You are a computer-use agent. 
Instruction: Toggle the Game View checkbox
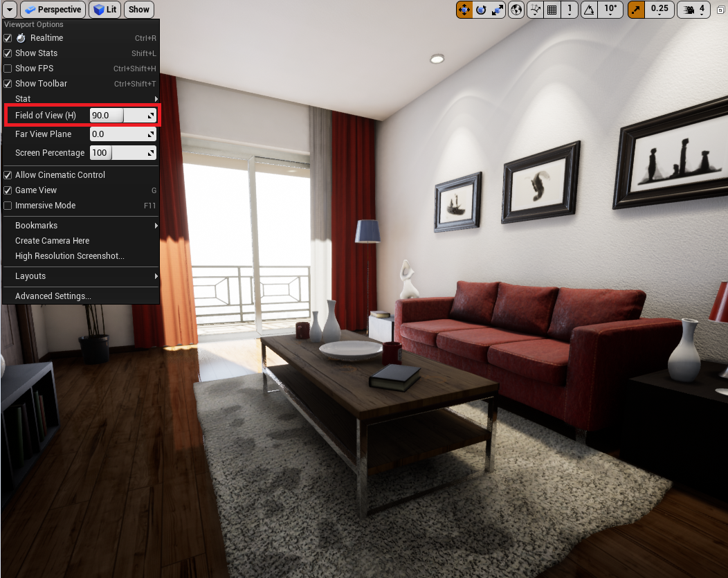point(8,190)
